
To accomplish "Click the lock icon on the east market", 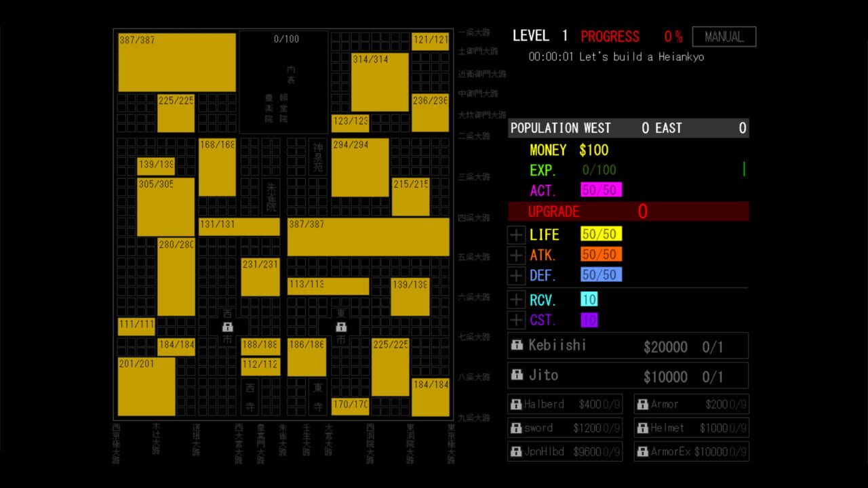I will click(341, 327).
